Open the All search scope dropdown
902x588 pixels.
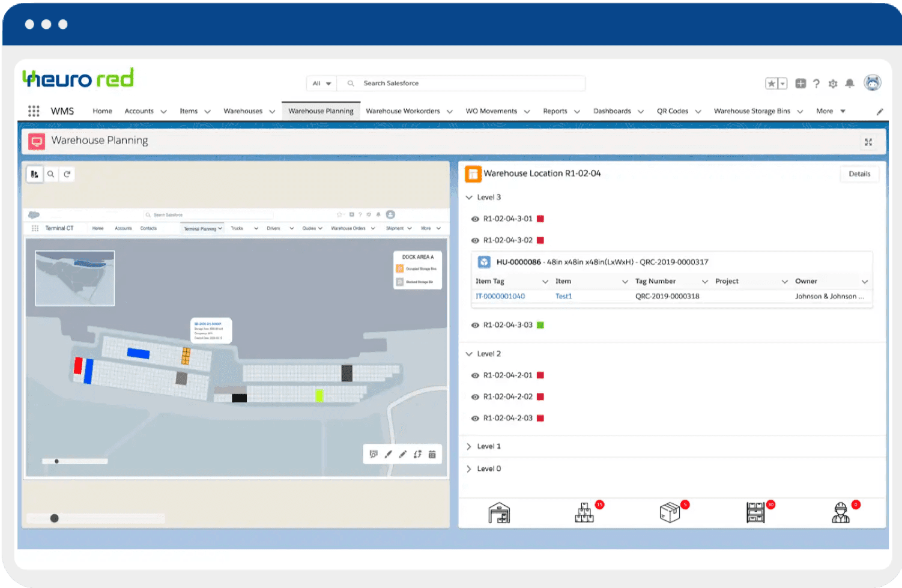click(x=322, y=83)
